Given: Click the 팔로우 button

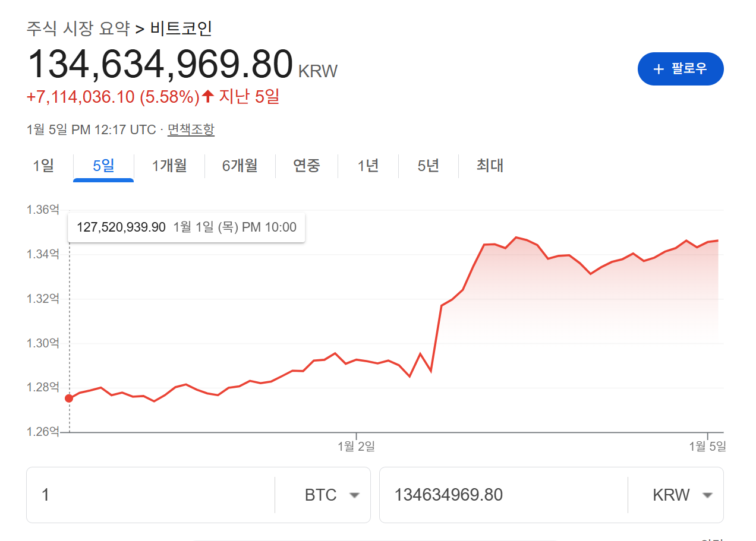Looking at the screenshot, I should (681, 69).
